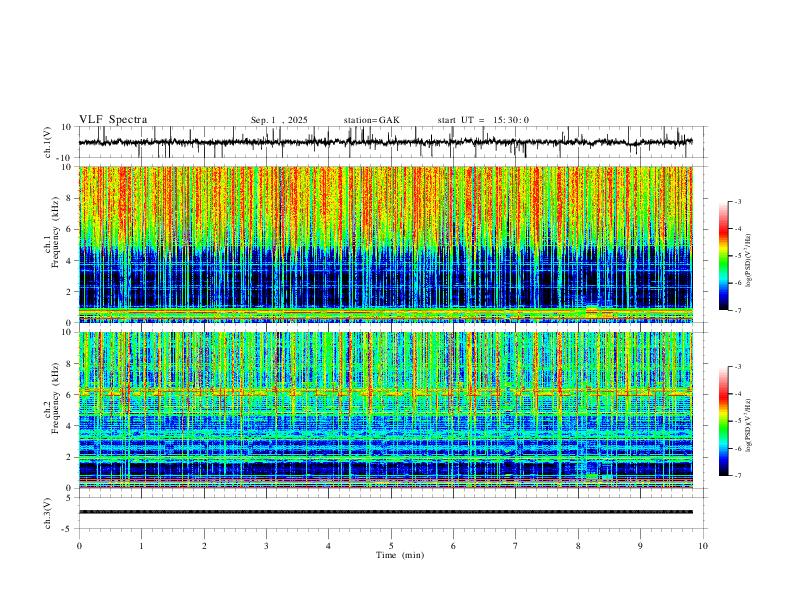Click time axis tick label "4"
The image size is (792, 612).
tap(329, 546)
